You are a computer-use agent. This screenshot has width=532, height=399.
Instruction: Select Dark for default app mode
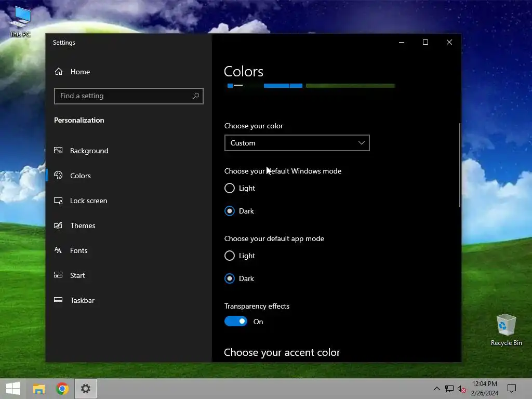pyautogui.click(x=239, y=278)
